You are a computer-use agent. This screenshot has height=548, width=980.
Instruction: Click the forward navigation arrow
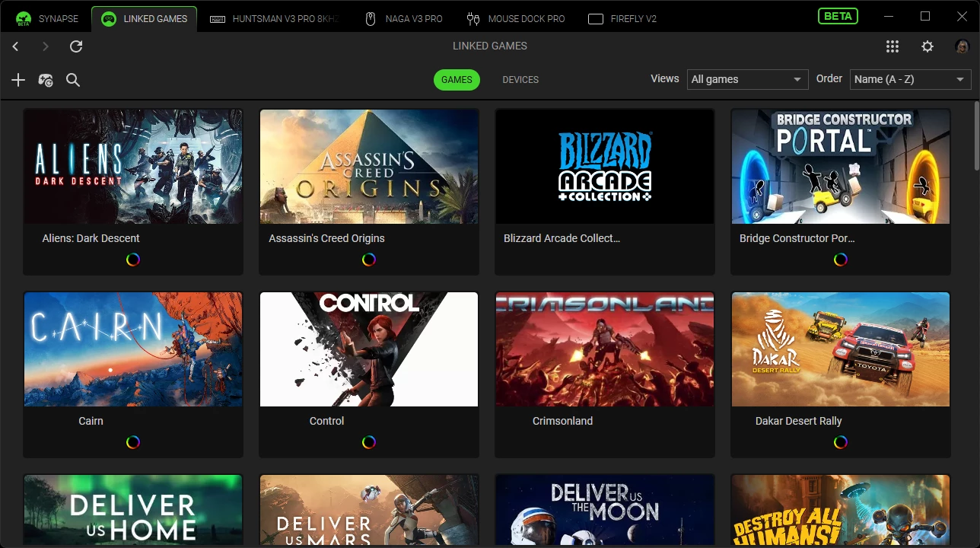tap(46, 46)
